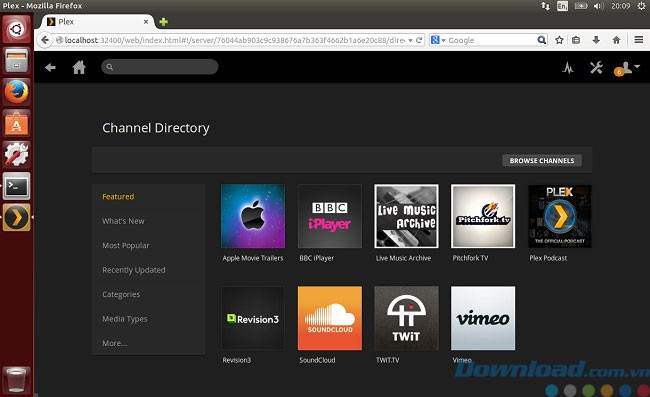
Task: Click the Live Music Archive text label
Action: coord(403,258)
